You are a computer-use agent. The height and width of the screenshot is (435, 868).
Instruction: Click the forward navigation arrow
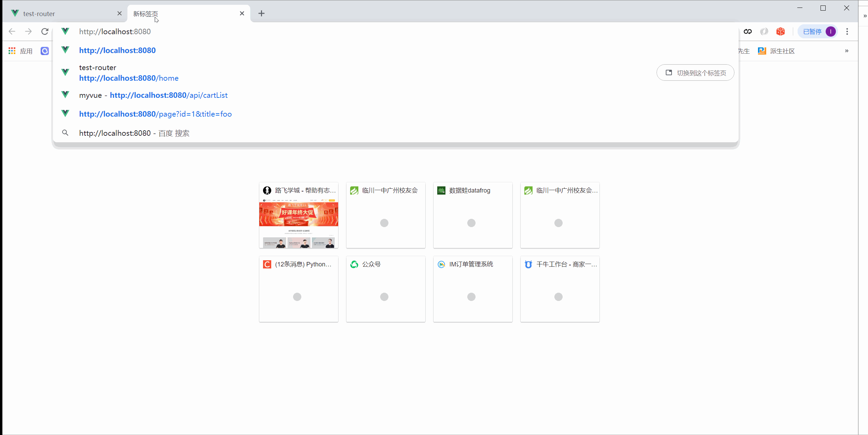pos(28,31)
